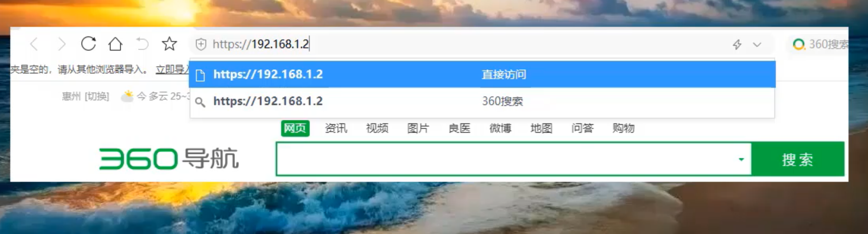Image resolution: width=868 pixels, height=234 pixels.
Task: Open the 地图 search tab
Action: [x=541, y=128]
